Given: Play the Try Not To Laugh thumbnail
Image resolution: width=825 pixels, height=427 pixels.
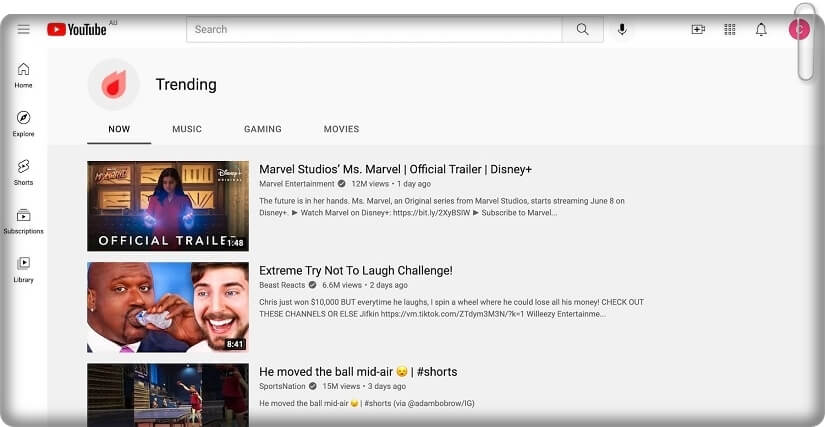Looking at the screenshot, I should (x=168, y=307).
